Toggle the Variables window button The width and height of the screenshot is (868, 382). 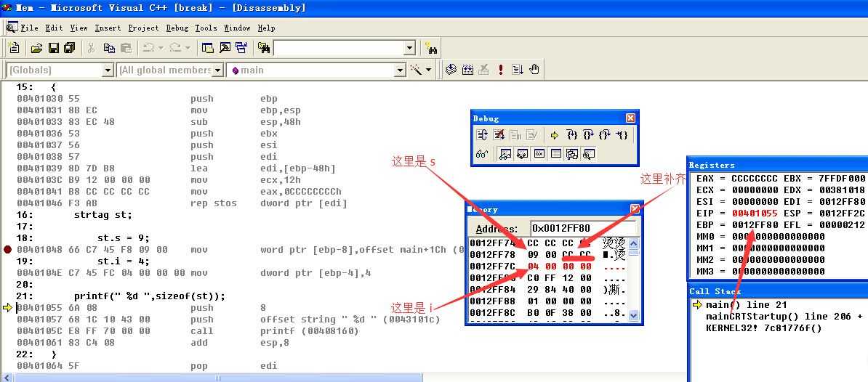[521, 154]
